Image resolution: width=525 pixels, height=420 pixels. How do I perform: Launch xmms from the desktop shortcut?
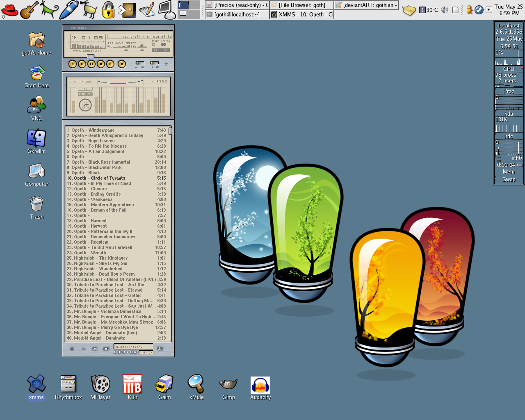[36, 388]
